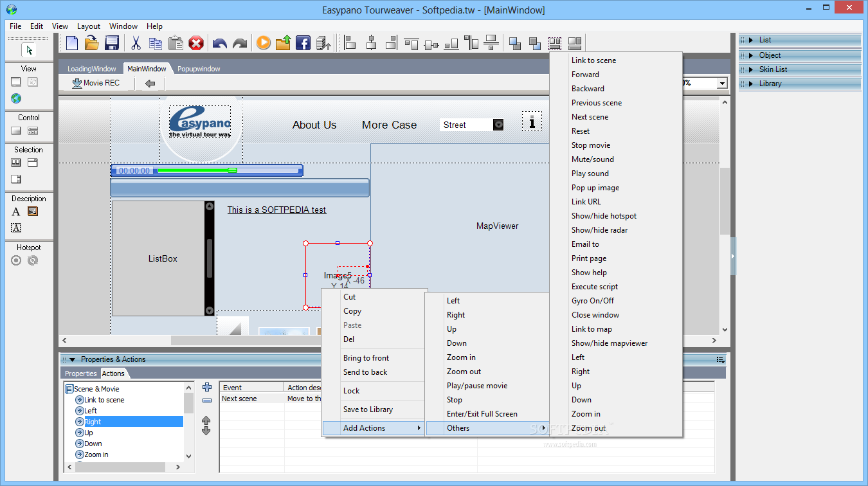This screenshot has width=868, height=486.
Task: Preview the tour with the orange play icon
Action: point(263,43)
